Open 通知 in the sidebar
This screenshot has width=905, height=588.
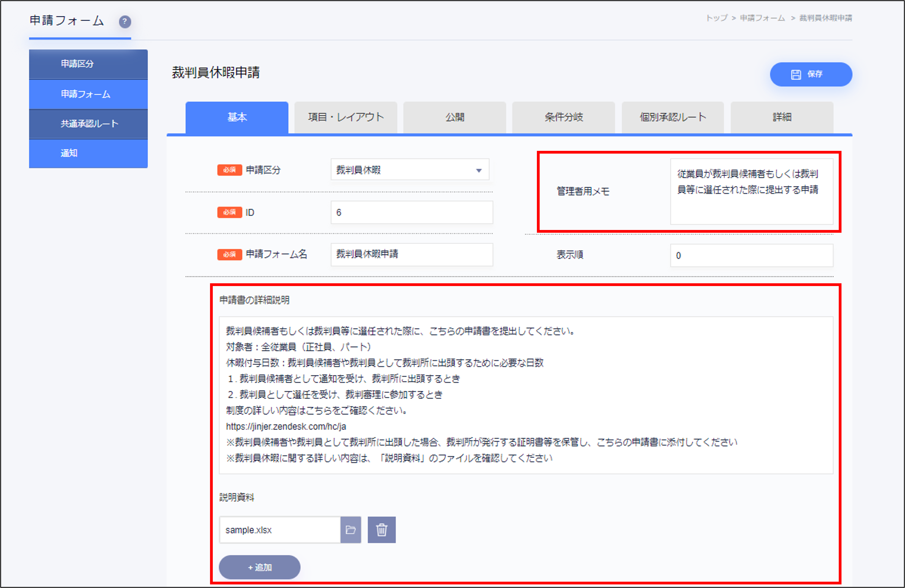88,153
